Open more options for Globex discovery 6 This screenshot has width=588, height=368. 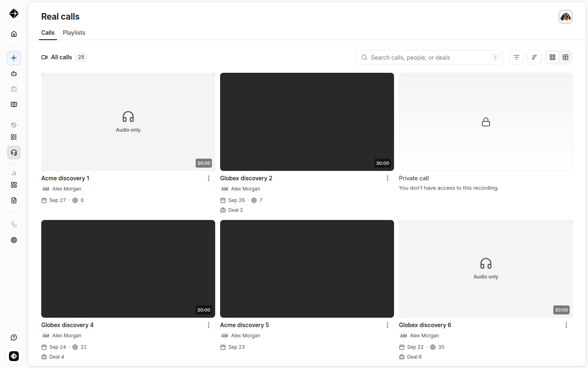tap(566, 325)
